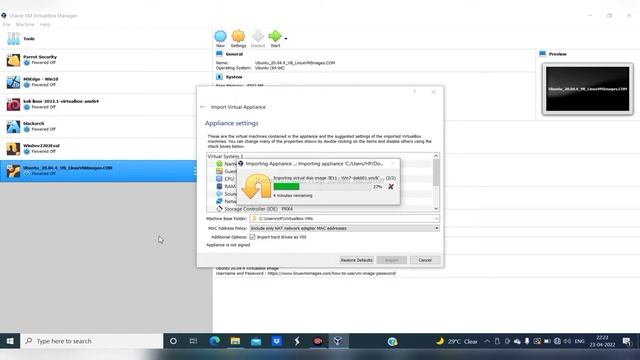Click the New machine toolbar icon
Viewport: 640px width, 360px height.
click(x=220, y=39)
